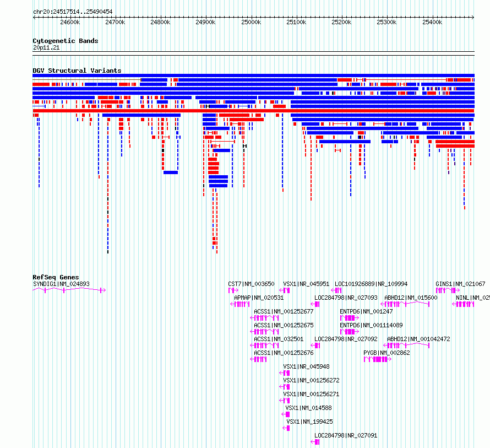Select the NINL gene label

pos(473,298)
